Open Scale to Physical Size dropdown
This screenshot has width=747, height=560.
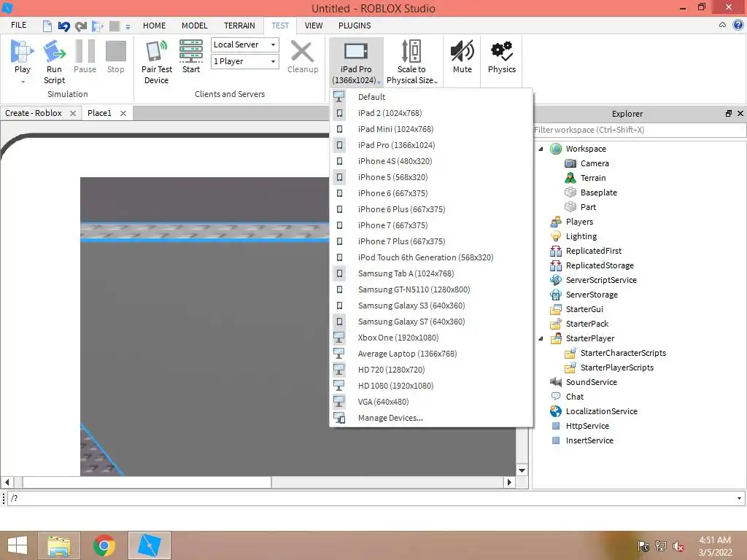pyautogui.click(x=411, y=62)
